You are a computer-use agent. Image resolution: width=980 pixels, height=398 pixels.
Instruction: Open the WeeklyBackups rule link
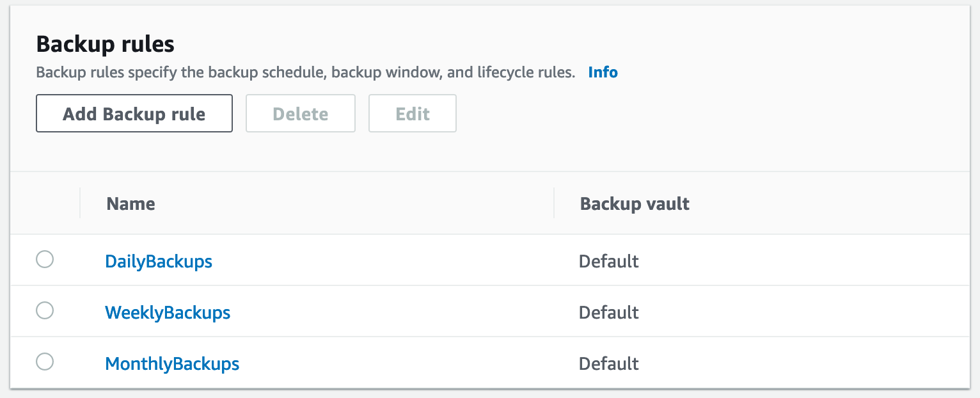168,312
